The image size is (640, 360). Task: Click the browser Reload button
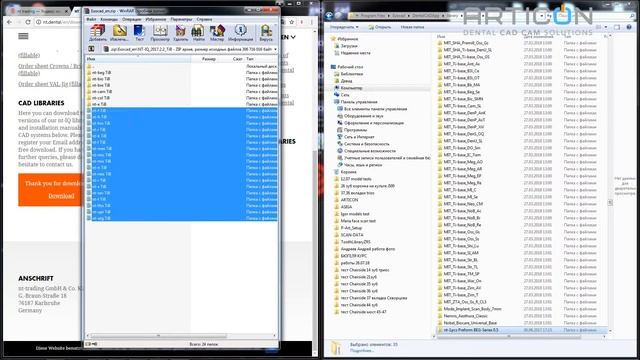(28, 22)
